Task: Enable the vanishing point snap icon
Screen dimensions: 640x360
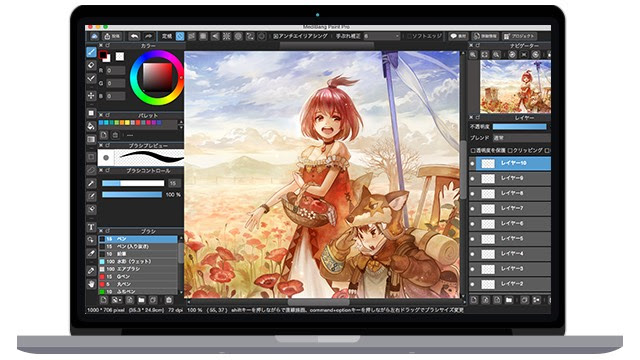Action: 215,36
